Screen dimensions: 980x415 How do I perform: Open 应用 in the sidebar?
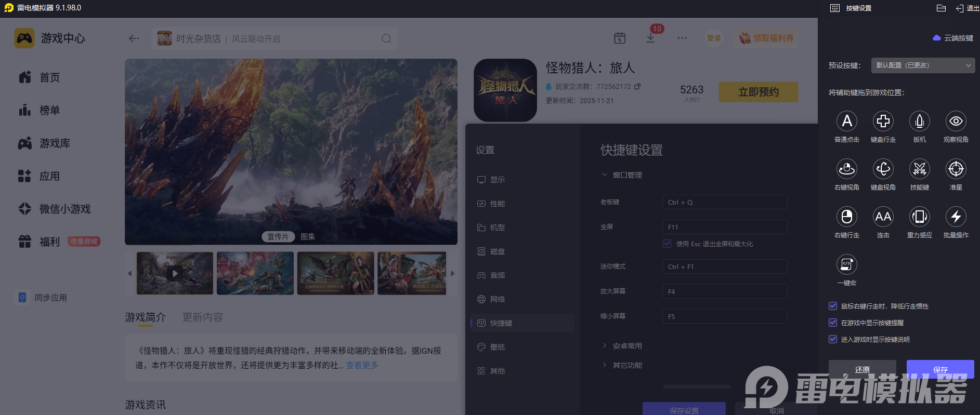point(40,176)
